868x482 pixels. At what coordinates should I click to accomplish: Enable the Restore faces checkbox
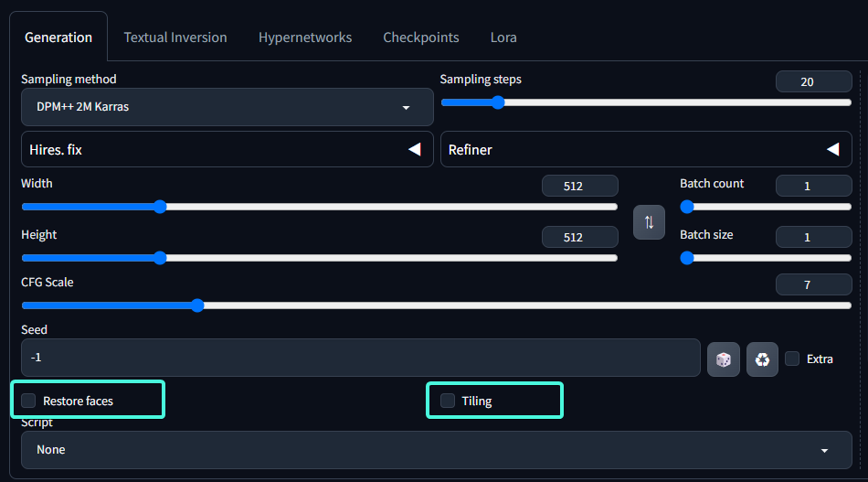(29, 401)
